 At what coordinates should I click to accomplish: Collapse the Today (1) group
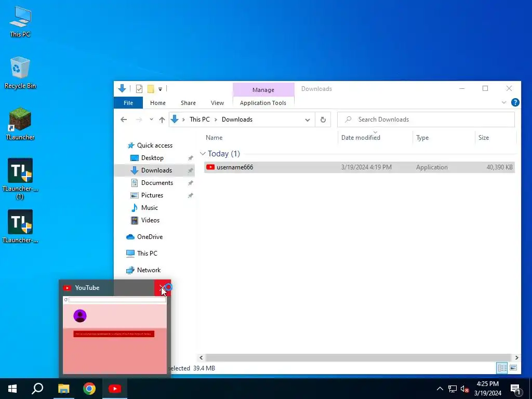click(x=203, y=154)
